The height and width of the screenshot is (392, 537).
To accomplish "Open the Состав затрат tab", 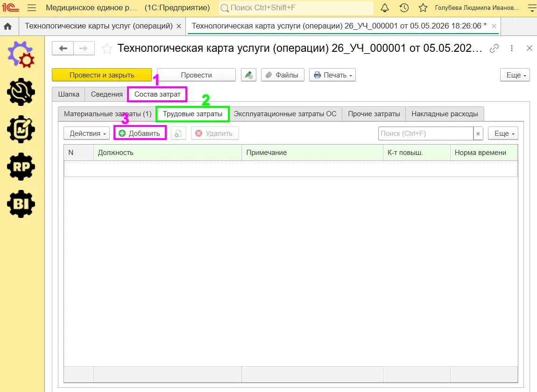I will (x=157, y=94).
